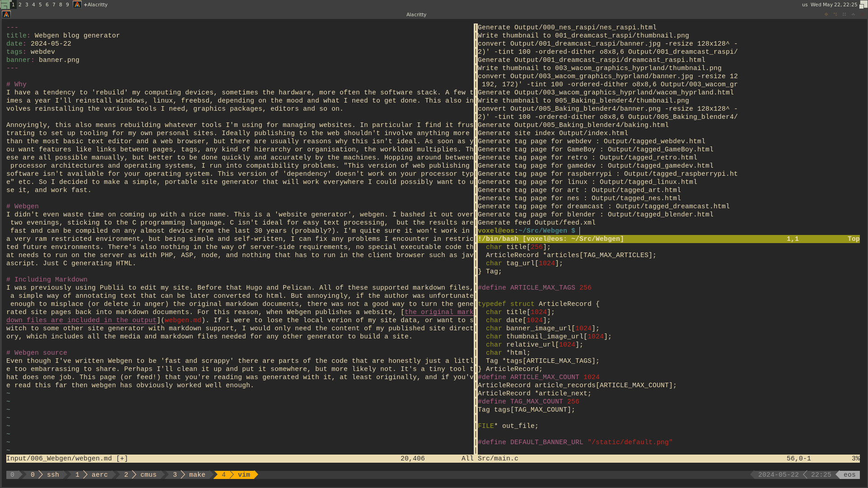Click the tmux date 2024-05-22 segment

point(778,475)
